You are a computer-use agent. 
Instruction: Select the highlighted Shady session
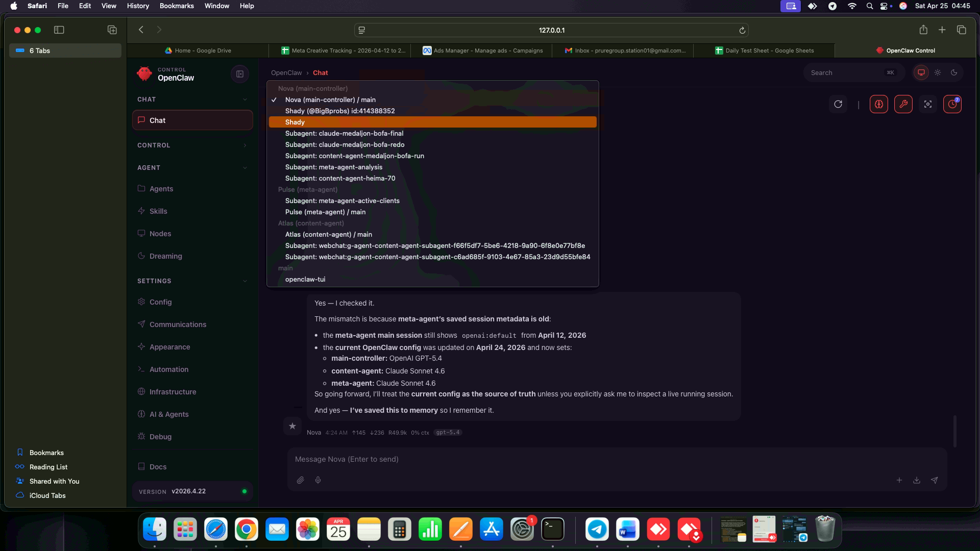[x=432, y=122]
